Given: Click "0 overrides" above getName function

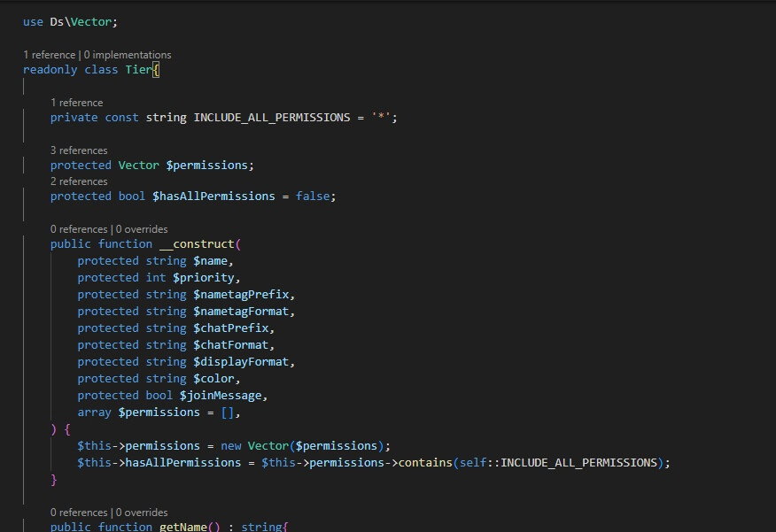Looking at the screenshot, I should [142, 513].
